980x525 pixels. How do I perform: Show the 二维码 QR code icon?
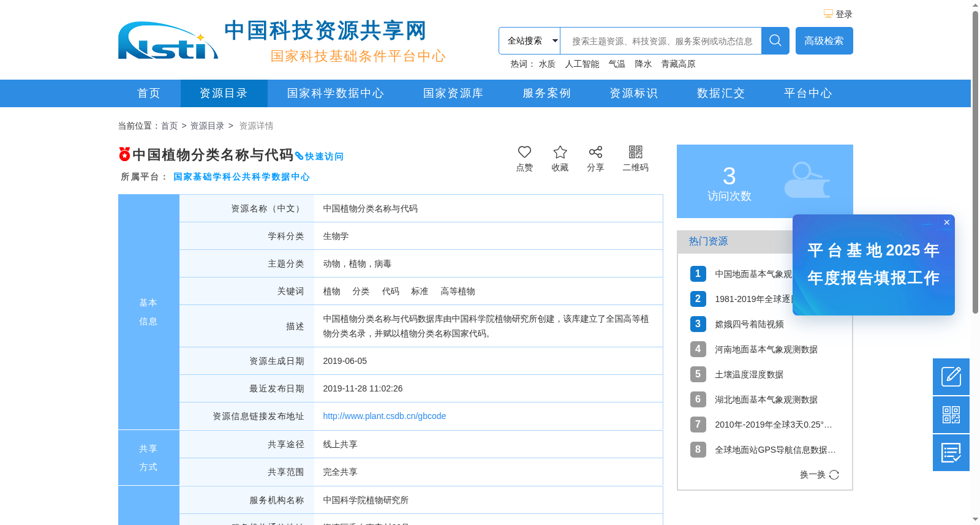(x=636, y=152)
